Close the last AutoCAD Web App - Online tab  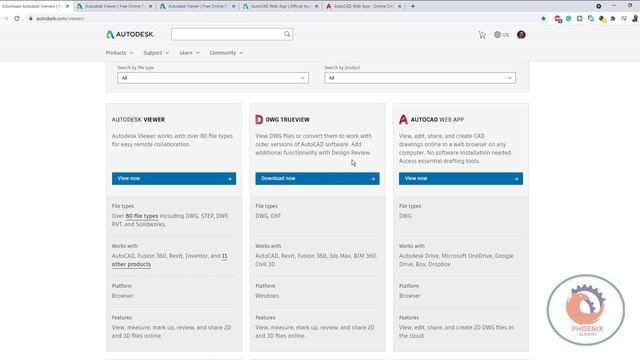[400, 6]
